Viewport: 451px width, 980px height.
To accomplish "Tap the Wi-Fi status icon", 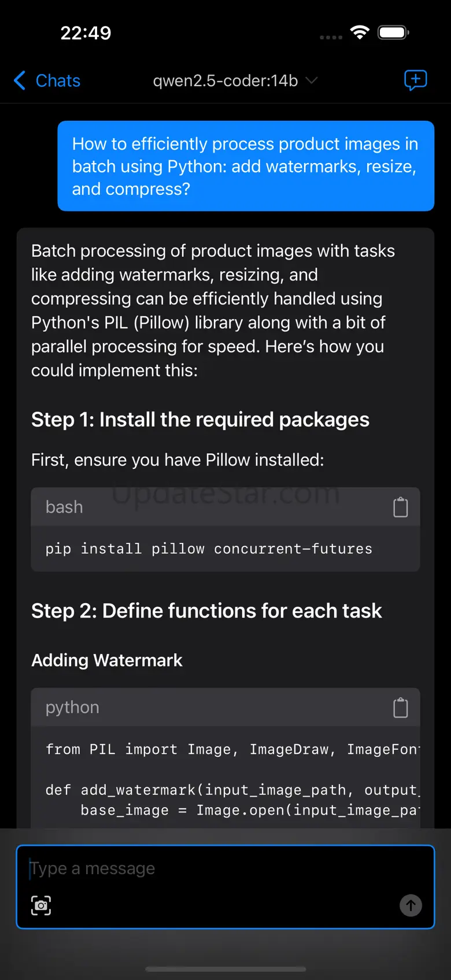I will coord(360,32).
